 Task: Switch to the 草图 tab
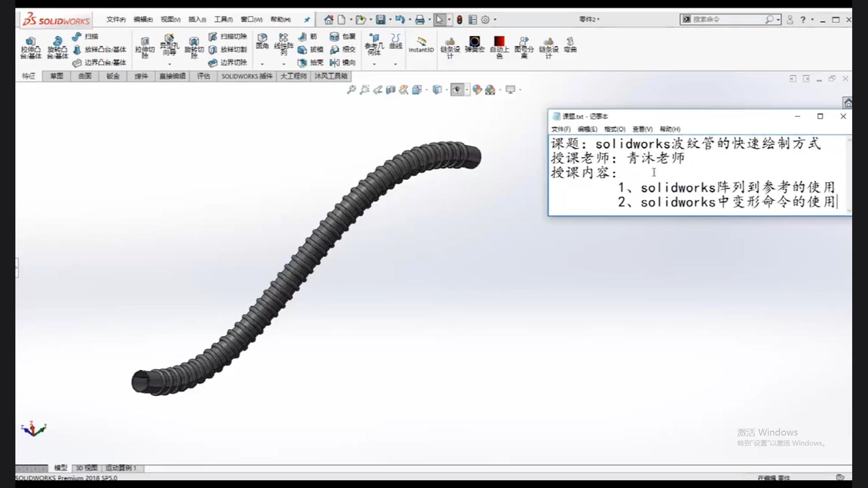click(57, 76)
